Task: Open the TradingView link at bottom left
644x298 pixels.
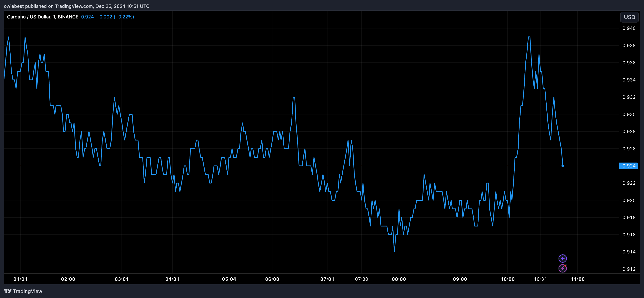Action: click(x=23, y=291)
